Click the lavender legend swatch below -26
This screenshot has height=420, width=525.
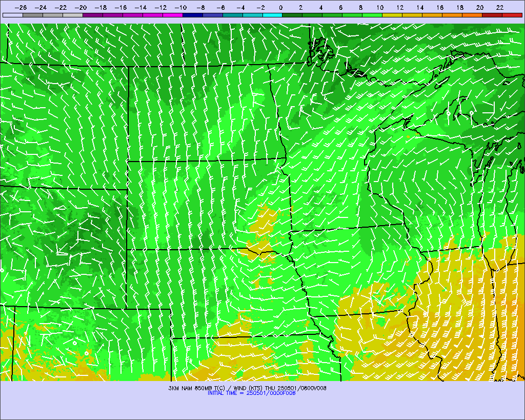pyautogui.click(x=13, y=15)
